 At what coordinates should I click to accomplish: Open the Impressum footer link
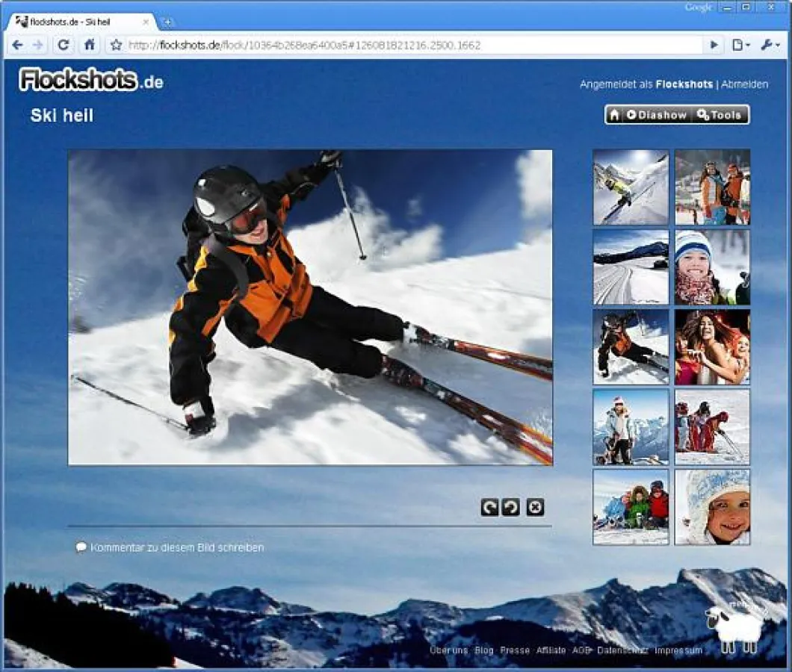pyautogui.click(x=678, y=650)
